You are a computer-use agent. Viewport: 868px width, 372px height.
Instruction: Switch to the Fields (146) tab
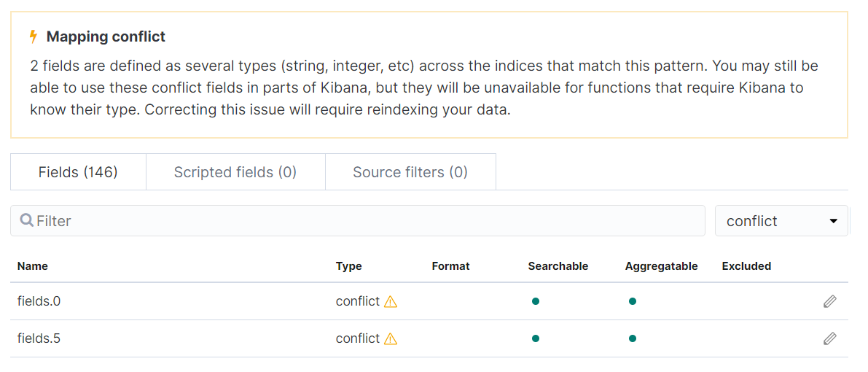(78, 172)
